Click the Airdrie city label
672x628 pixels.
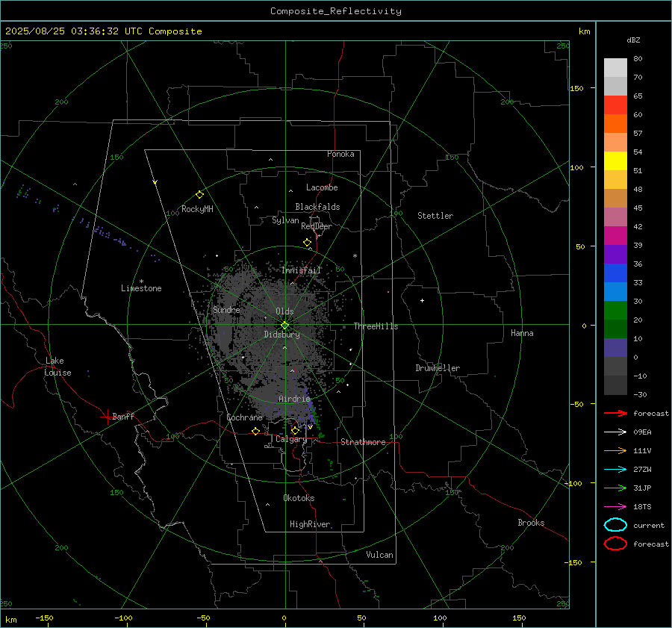click(x=294, y=399)
